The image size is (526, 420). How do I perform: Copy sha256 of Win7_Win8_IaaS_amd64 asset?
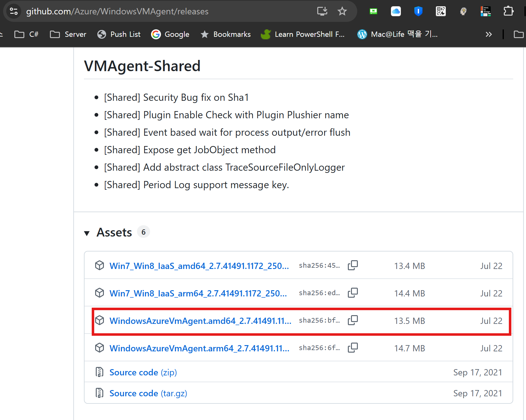tap(353, 266)
